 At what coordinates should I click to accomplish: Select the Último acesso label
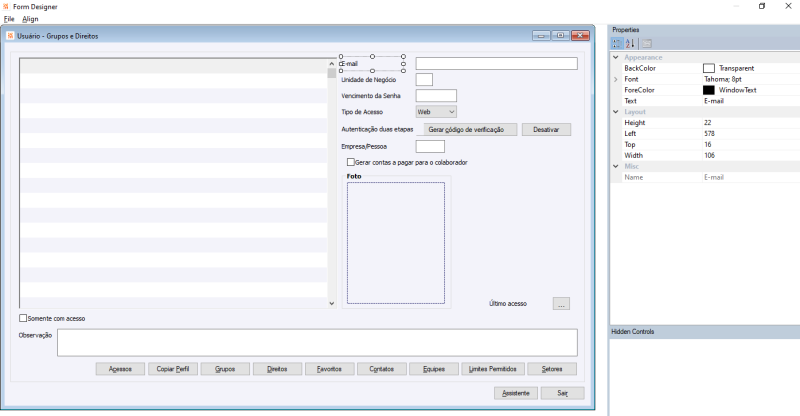(508, 303)
